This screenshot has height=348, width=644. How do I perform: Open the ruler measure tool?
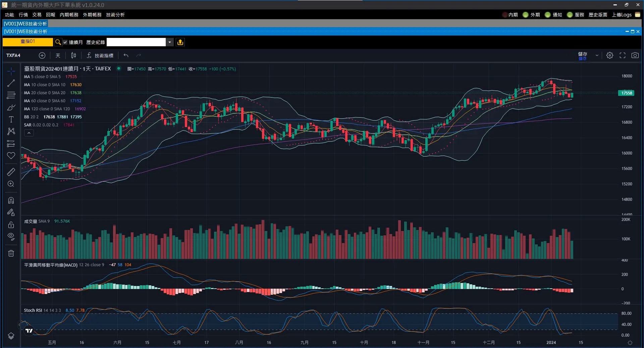pyautogui.click(x=11, y=172)
